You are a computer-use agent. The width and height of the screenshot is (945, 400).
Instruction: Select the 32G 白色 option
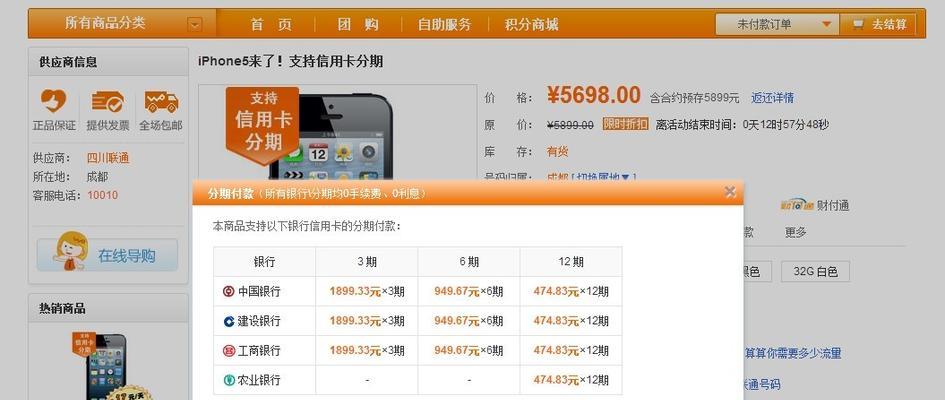tap(815, 272)
